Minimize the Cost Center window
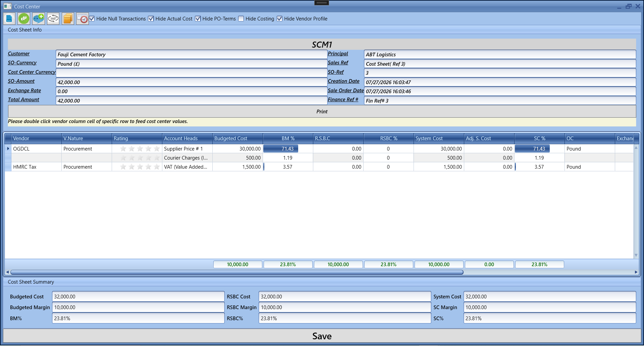Screen dimensions: 644x346 (x=619, y=7)
